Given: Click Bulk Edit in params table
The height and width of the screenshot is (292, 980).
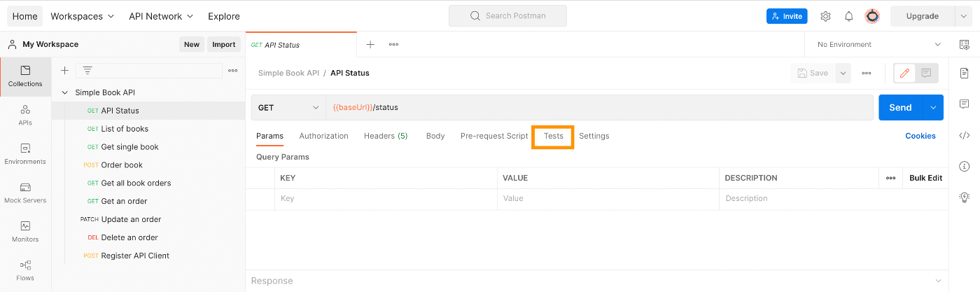Looking at the screenshot, I should tap(925, 178).
